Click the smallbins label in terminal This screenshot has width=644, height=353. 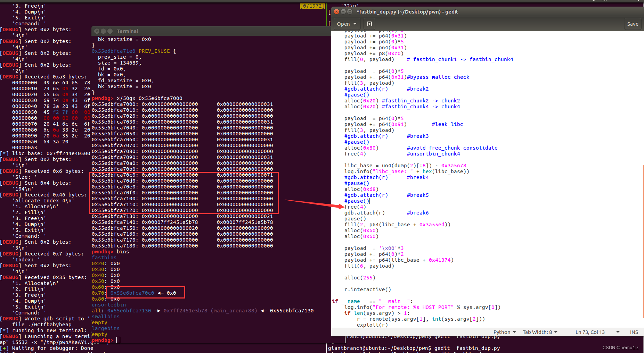(106, 317)
